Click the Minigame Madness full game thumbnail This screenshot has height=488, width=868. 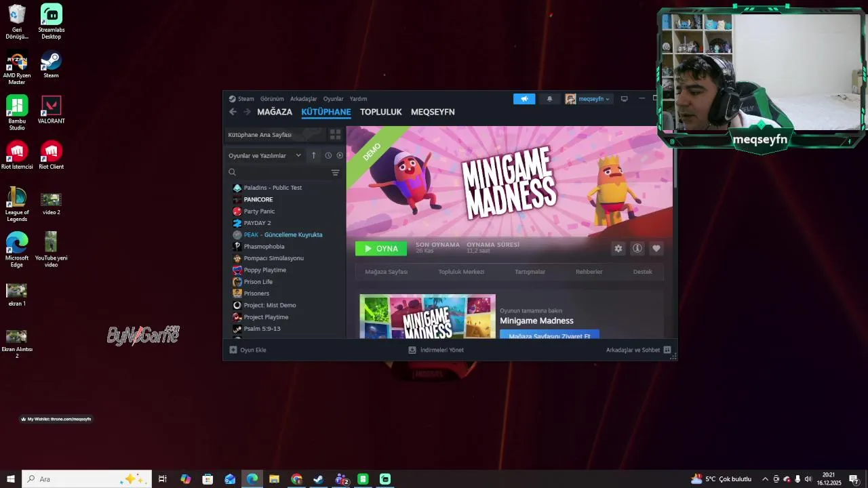427,317
